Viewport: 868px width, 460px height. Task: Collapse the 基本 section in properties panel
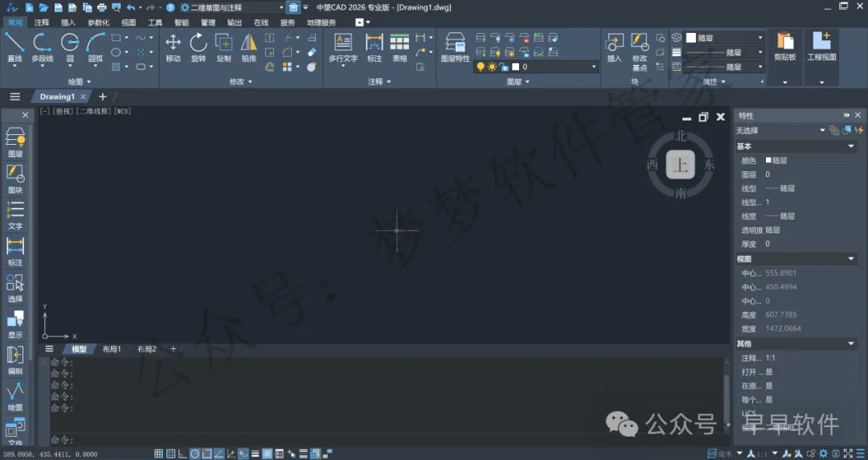(851, 146)
